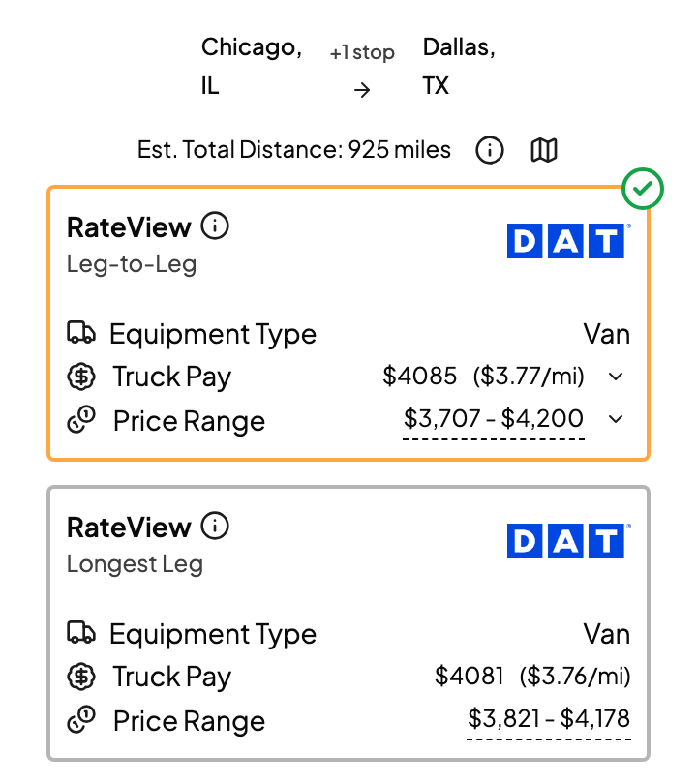Click dollar Truck Pay icon in Longest Leg card
Viewport: 697px width, 784px height.
[x=81, y=677]
